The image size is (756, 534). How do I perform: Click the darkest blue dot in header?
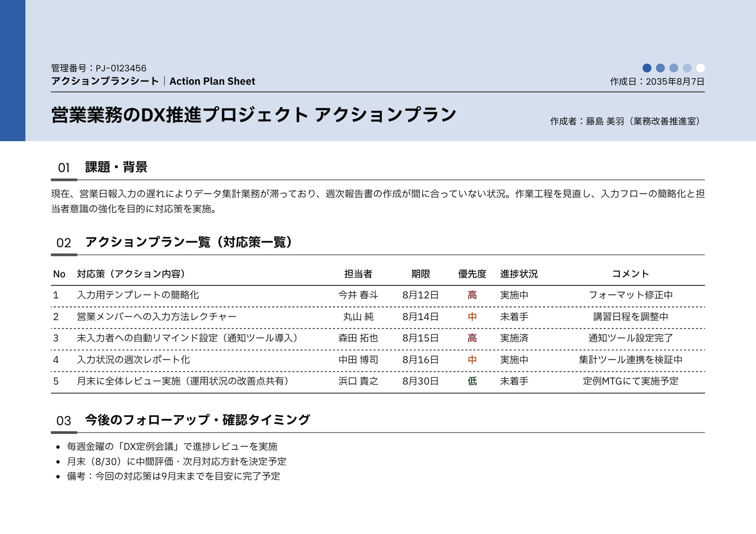coord(647,68)
